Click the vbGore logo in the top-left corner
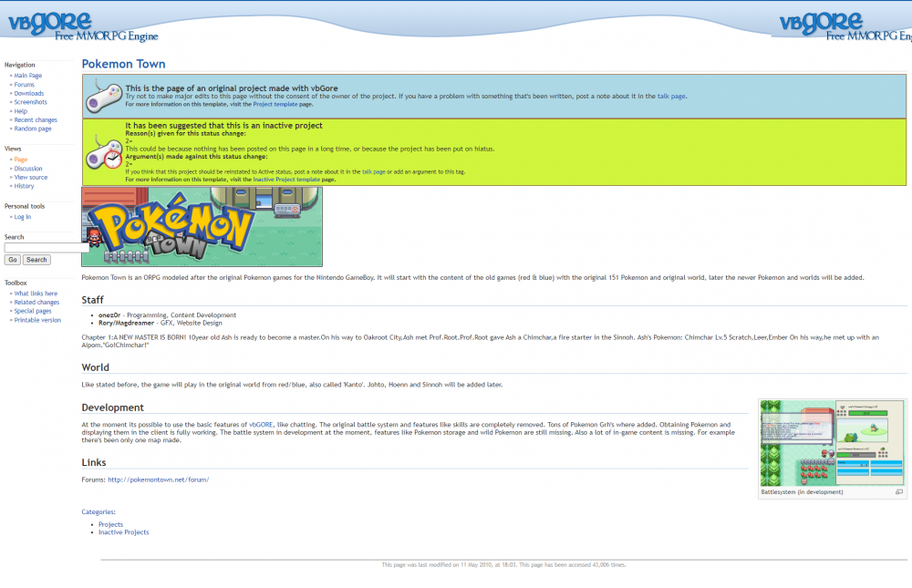This screenshot has width=912, height=588. pyautogui.click(x=50, y=20)
